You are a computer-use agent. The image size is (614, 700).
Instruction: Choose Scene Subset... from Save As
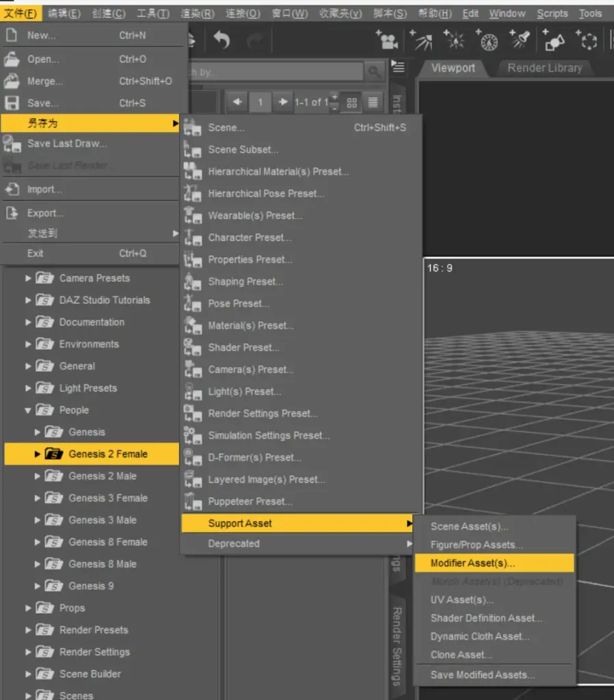pos(301,150)
